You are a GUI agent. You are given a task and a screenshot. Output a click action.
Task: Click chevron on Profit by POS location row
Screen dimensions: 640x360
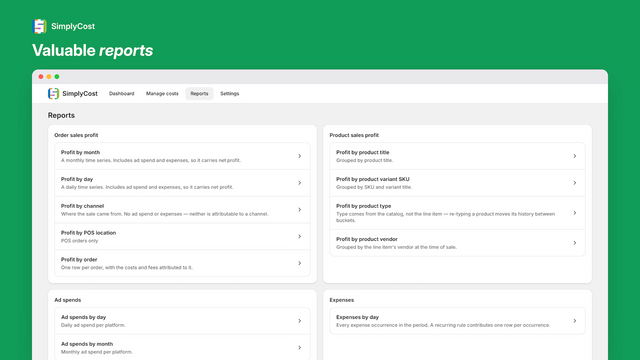pyautogui.click(x=300, y=236)
